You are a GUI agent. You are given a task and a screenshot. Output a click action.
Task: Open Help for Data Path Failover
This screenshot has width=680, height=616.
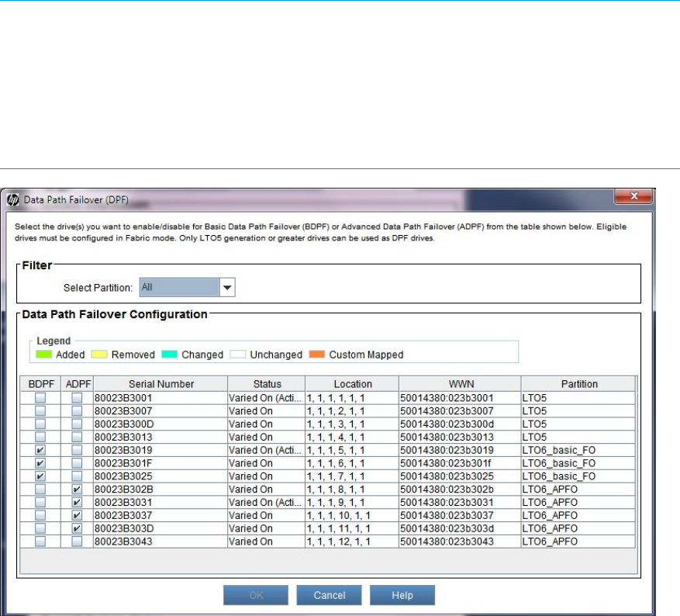[x=402, y=595]
